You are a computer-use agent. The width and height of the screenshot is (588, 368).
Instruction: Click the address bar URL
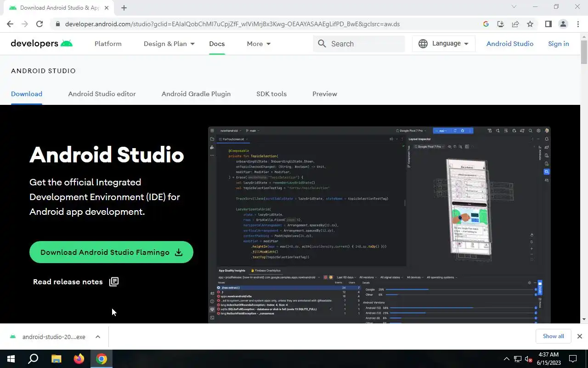pos(232,24)
